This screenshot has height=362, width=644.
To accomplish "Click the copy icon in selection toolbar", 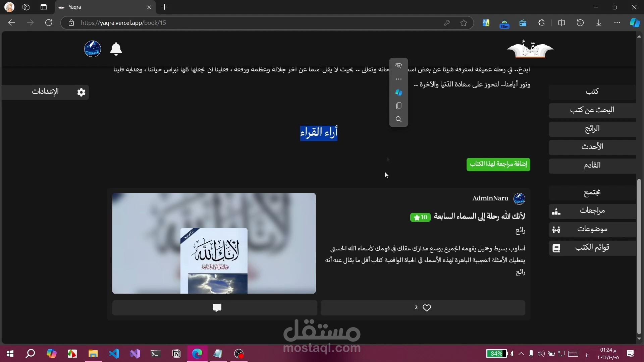I will point(398,106).
